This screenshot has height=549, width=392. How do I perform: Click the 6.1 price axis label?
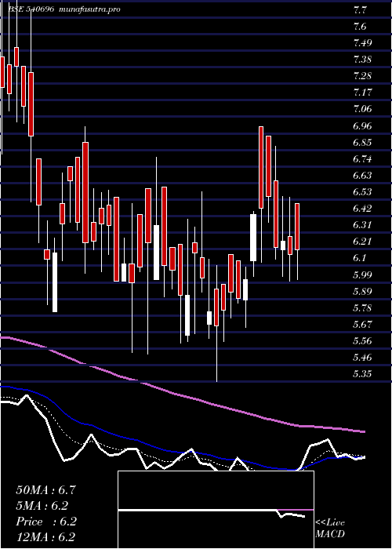[360, 258]
